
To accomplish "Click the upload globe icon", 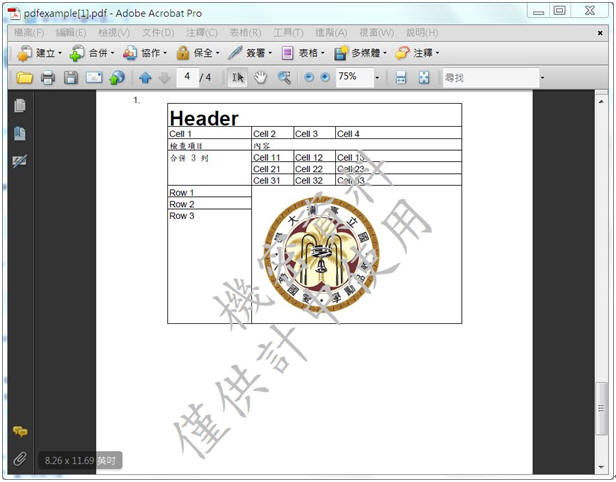I will click(117, 78).
